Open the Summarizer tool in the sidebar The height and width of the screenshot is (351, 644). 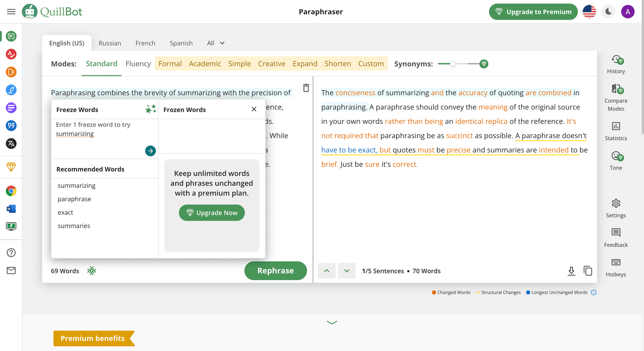coord(11,108)
